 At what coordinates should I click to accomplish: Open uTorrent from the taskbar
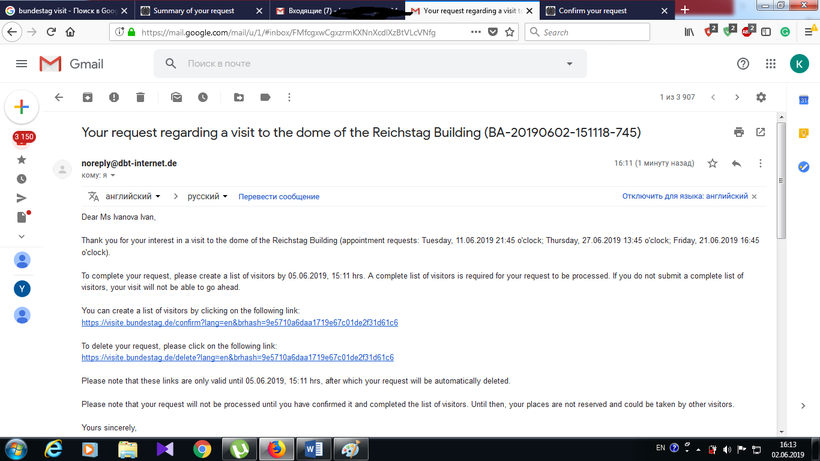239,450
